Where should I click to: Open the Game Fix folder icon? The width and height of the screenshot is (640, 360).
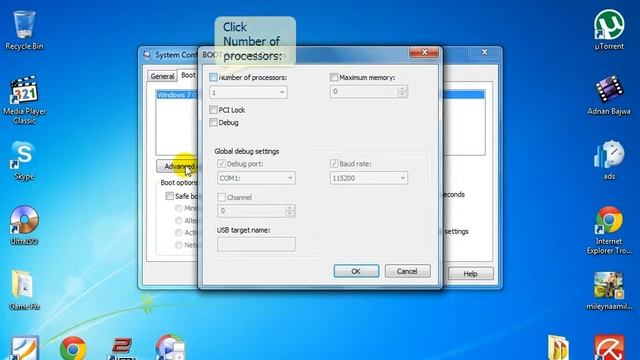tap(24, 289)
